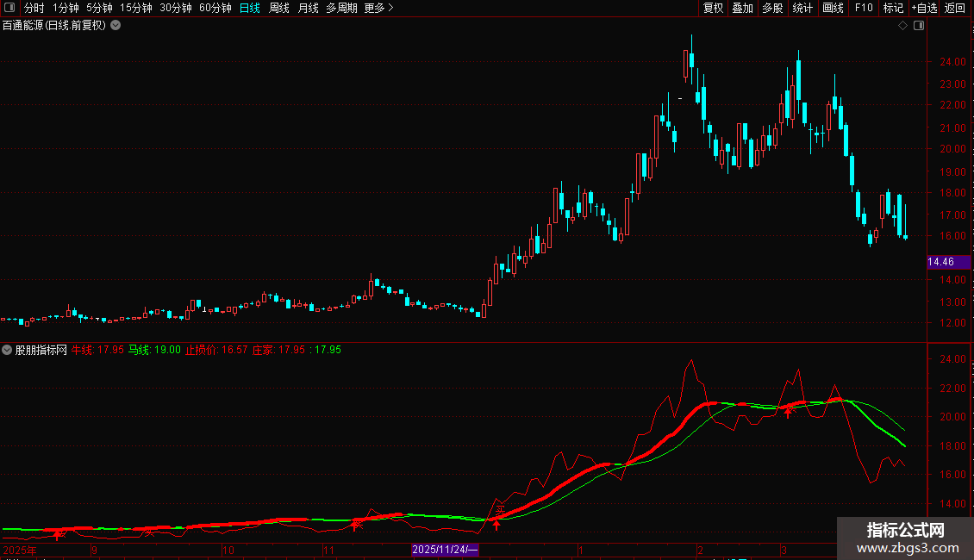Select the 5分钟 period
Viewport: 974px width, 560px height.
[99, 8]
